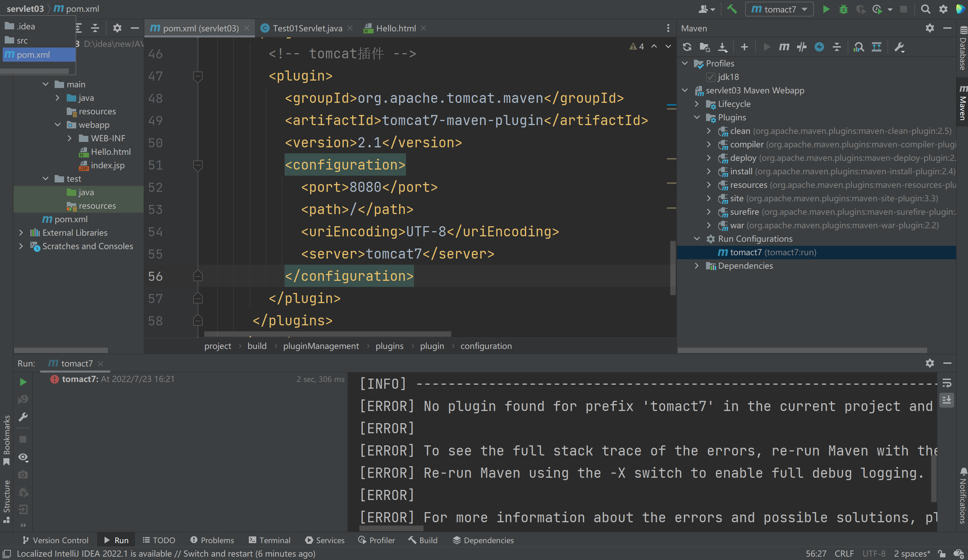
Task: Collapse all in Project panel
Action: click(x=95, y=28)
